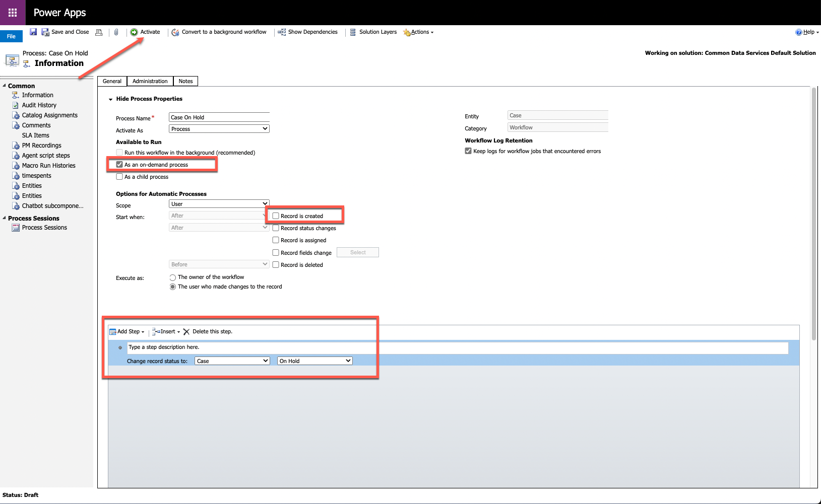This screenshot has height=504, width=821.
Task: Click the Print icon next to Save and Close
Action: coord(99,32)
